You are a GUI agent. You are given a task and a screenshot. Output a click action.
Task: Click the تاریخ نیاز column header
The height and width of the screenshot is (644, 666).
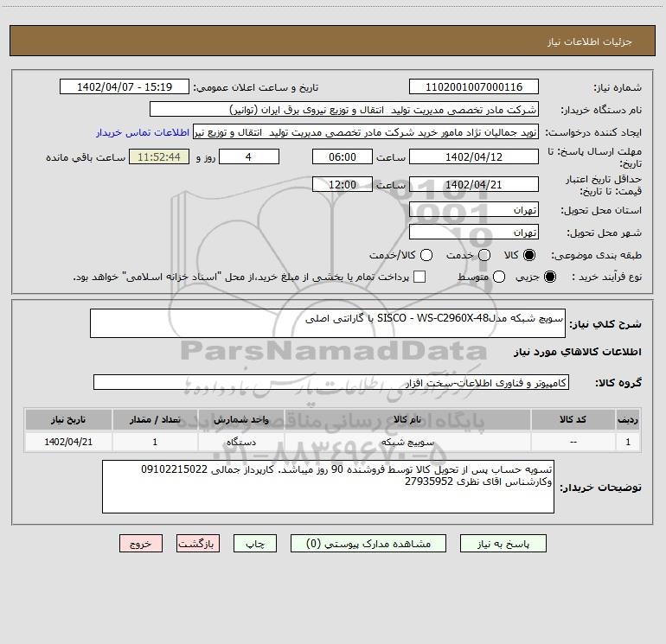[68, 419]
